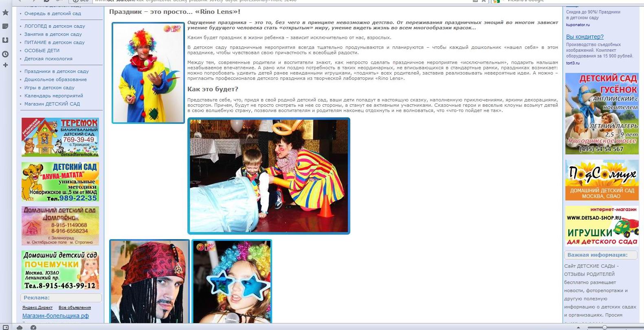Screen dimensions: 644x330
Task: Click the 'Вы кондитер?' ad link
Action: (x=585, y=37)
